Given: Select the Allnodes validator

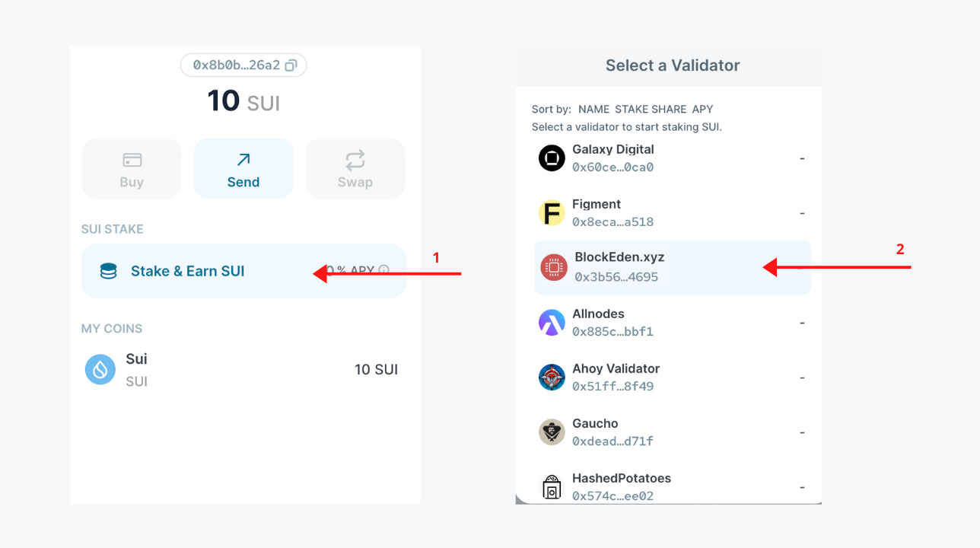Looking at the screenshot, I should tap(673, 323).
